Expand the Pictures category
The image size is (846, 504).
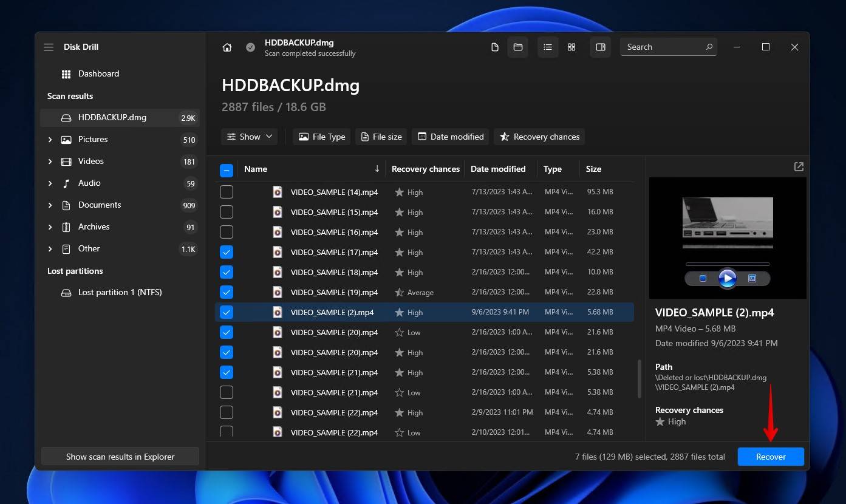click(50, 140)
